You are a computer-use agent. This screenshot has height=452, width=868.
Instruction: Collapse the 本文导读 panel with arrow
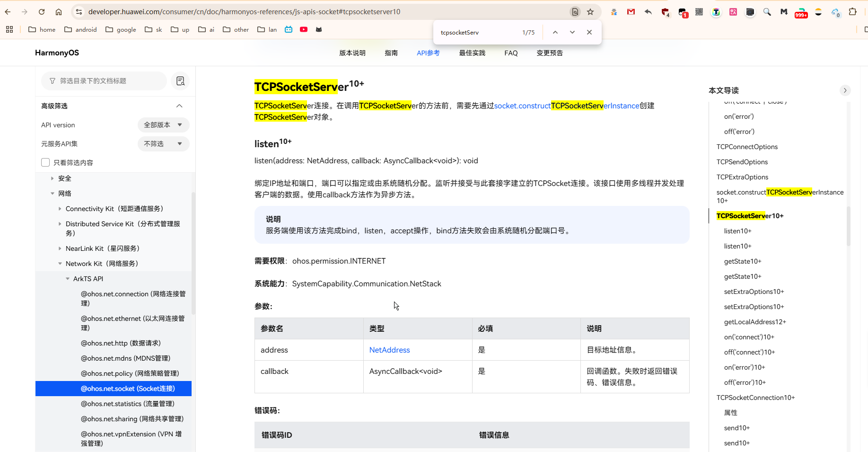tap(845, 90)
